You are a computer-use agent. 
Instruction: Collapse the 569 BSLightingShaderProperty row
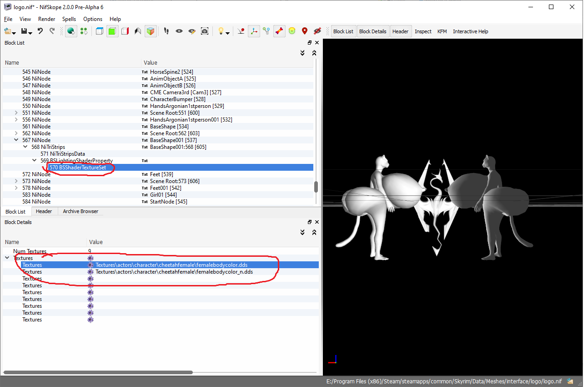35,161
